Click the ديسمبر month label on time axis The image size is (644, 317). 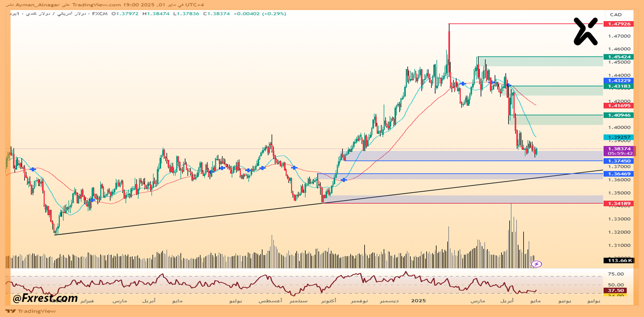389,300
